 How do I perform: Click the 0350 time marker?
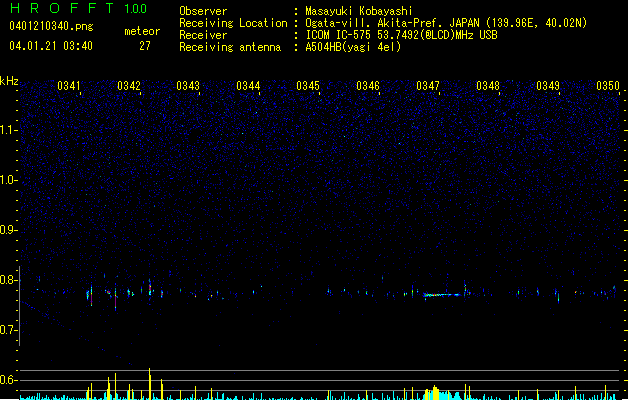coord(608,86)
